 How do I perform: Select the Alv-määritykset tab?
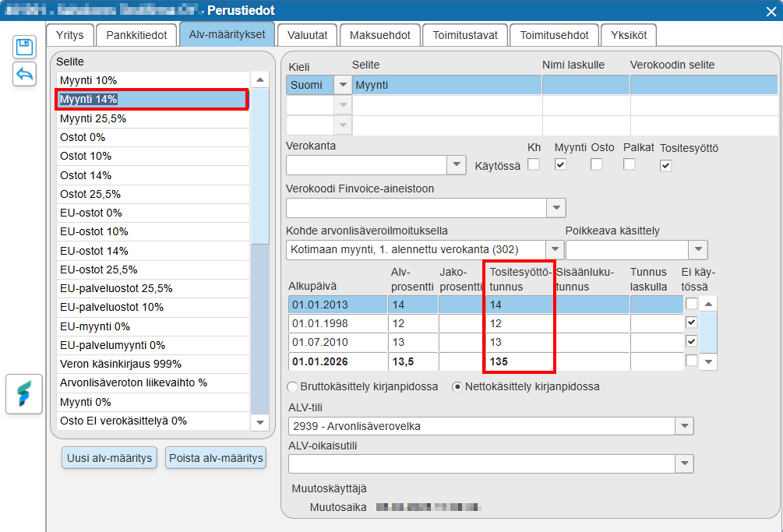point(227,34)
